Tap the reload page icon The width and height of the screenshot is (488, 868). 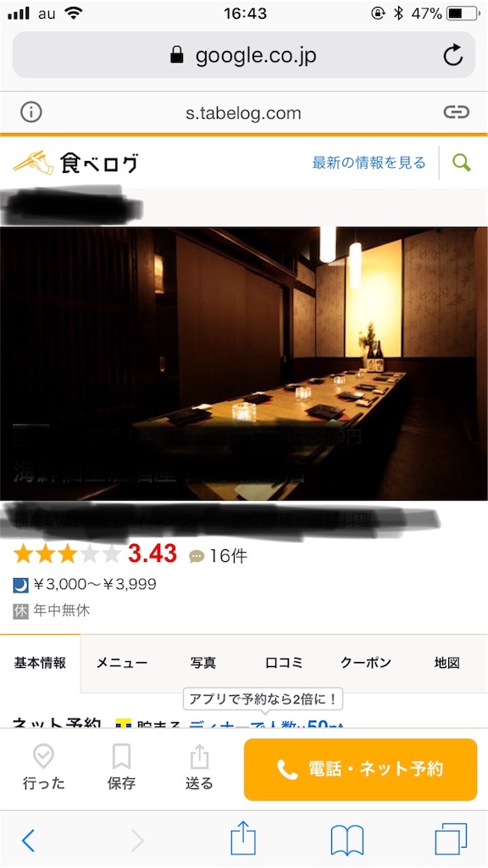[452, 55]
